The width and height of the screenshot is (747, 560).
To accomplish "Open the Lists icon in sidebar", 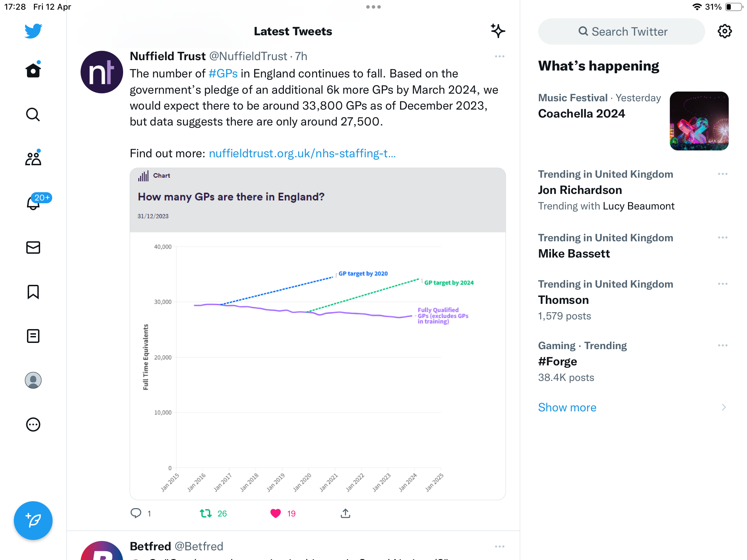I will (x=33, y=336).
